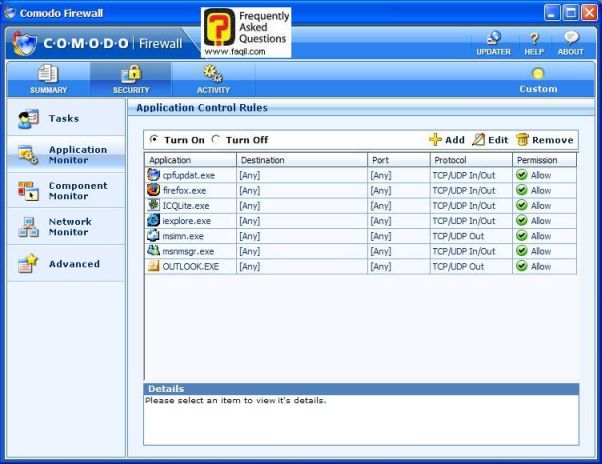602x464 pixels.
Task: Click the OUTLOOK.EXE icon
Action: [153, 266]
